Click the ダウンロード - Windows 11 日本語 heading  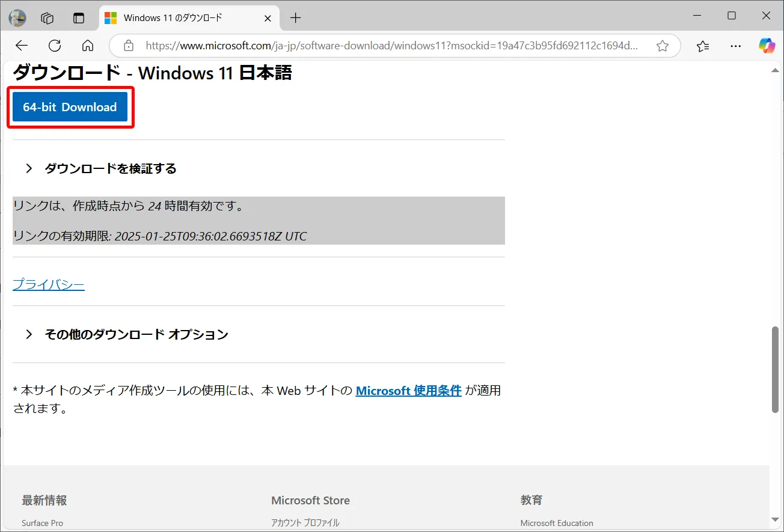pyautogui.click(x=152, y=73)
